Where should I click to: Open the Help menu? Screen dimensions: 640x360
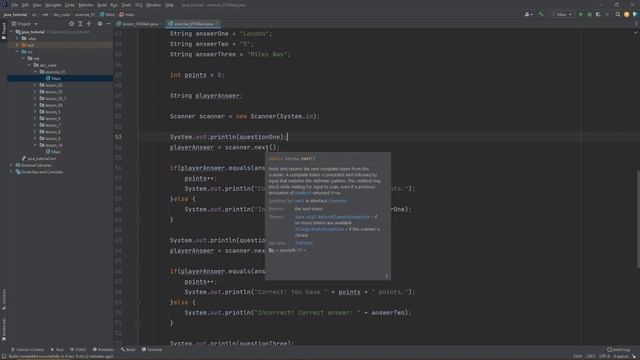tap(169, 5)
